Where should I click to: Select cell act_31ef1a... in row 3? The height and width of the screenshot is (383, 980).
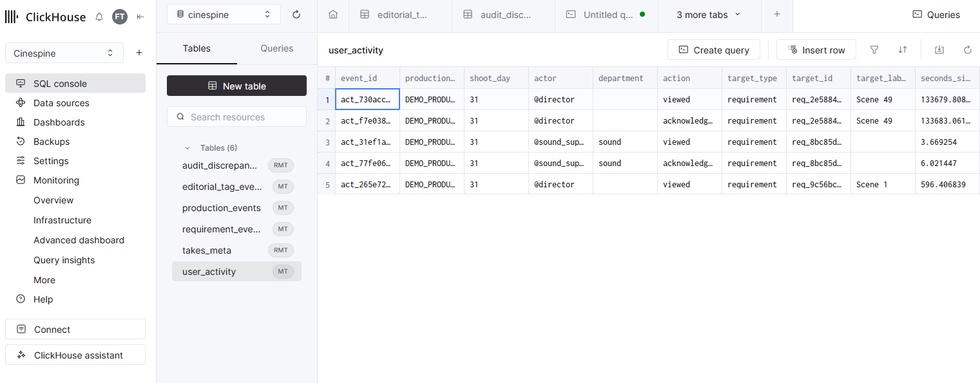coord(367,142)
